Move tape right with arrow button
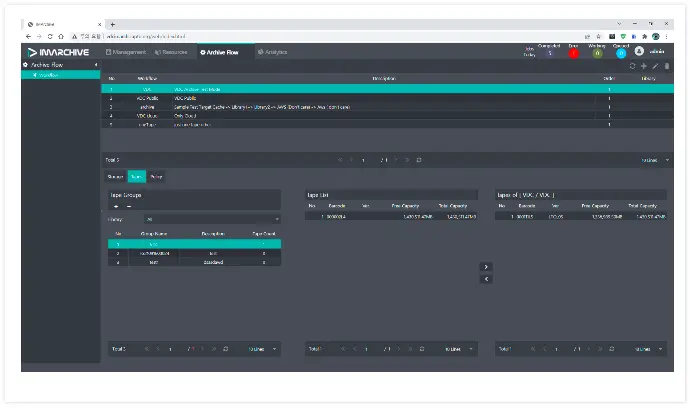Screen dimensions: 690x408 pos(486,267)
